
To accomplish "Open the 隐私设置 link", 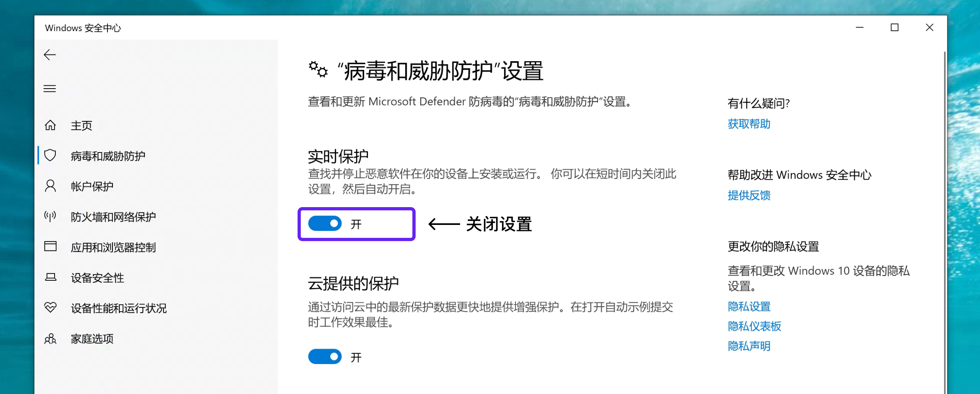I will tap(749, 307).
